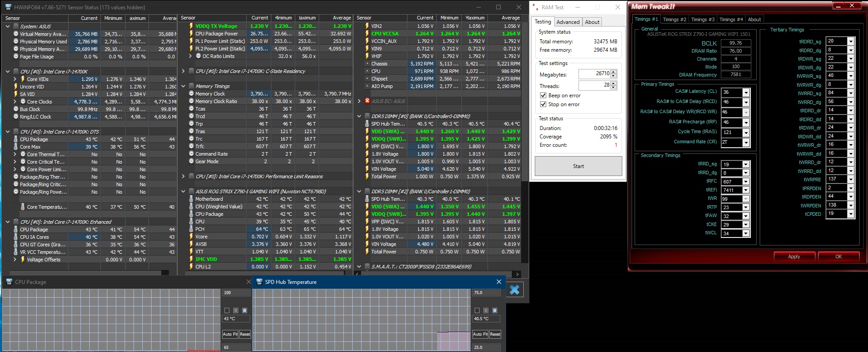Click the Bus Clock sensor icon
Screen dimensions: 868x352
pyautogui.click(x=16, y=109)
